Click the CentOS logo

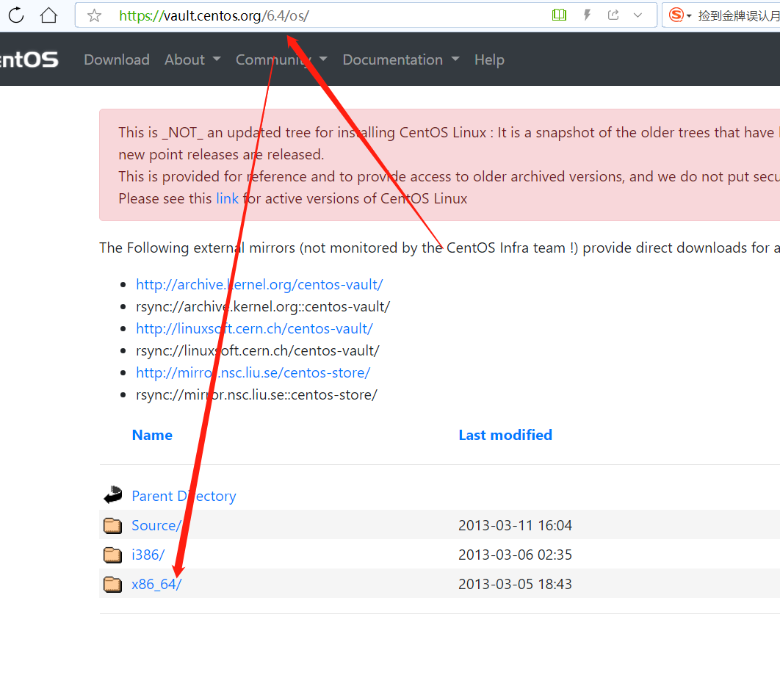pos(29,59)
